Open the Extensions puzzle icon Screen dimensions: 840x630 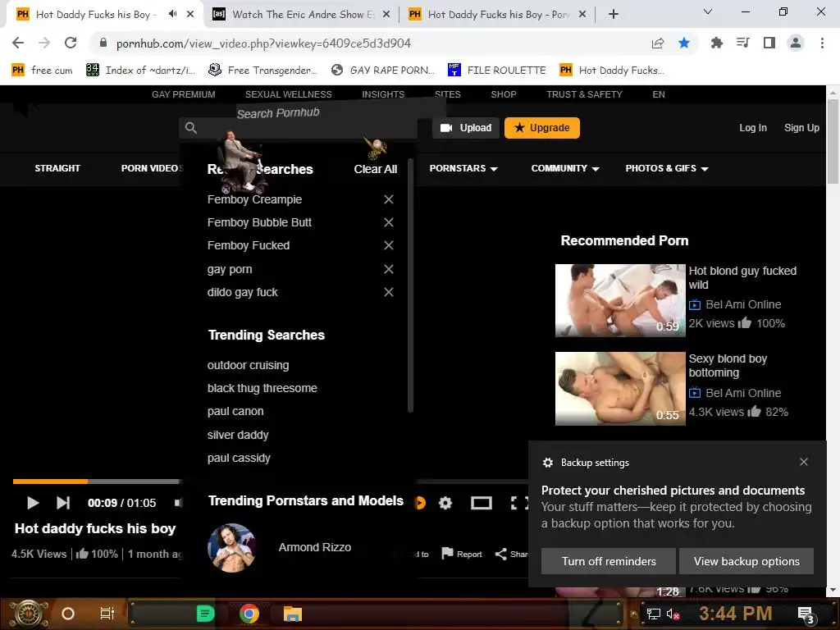coord(716,43)
